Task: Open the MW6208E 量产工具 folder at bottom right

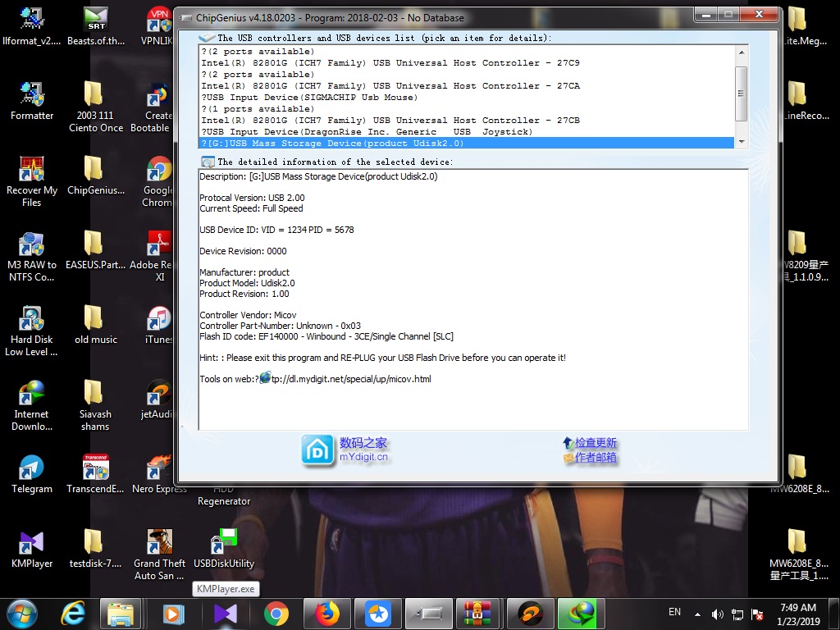Action: pos(798,555)
